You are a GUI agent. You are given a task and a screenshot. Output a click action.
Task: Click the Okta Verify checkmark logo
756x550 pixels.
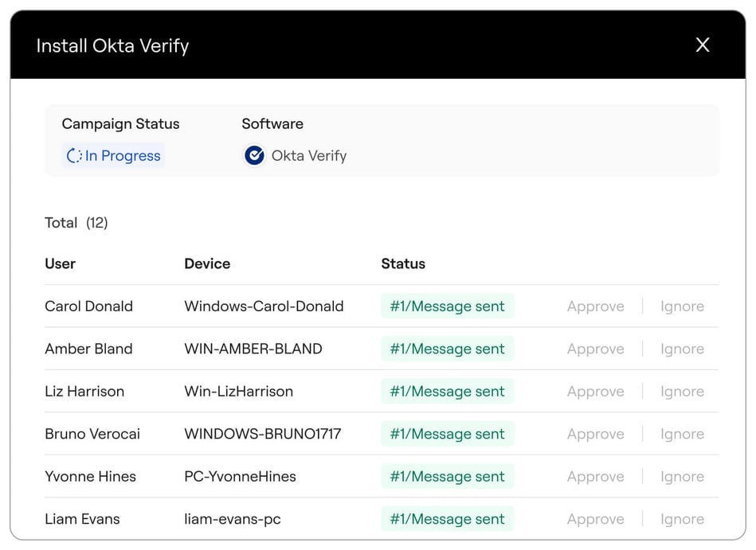(253, 154)
